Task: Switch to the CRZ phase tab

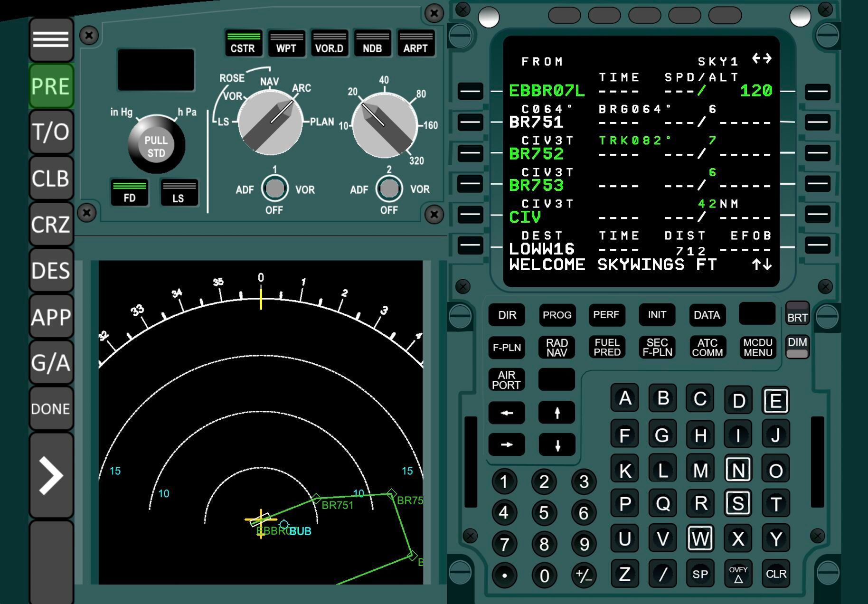Action: click(51, 224)
